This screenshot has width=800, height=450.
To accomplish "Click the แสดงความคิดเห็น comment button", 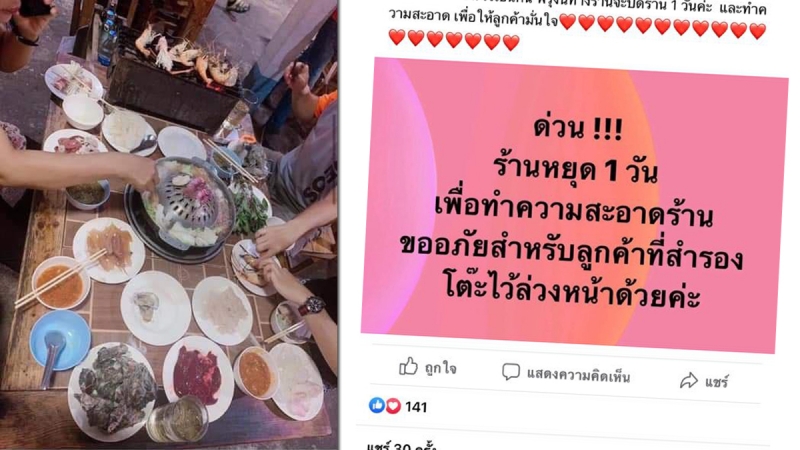I will click(579, 375).
